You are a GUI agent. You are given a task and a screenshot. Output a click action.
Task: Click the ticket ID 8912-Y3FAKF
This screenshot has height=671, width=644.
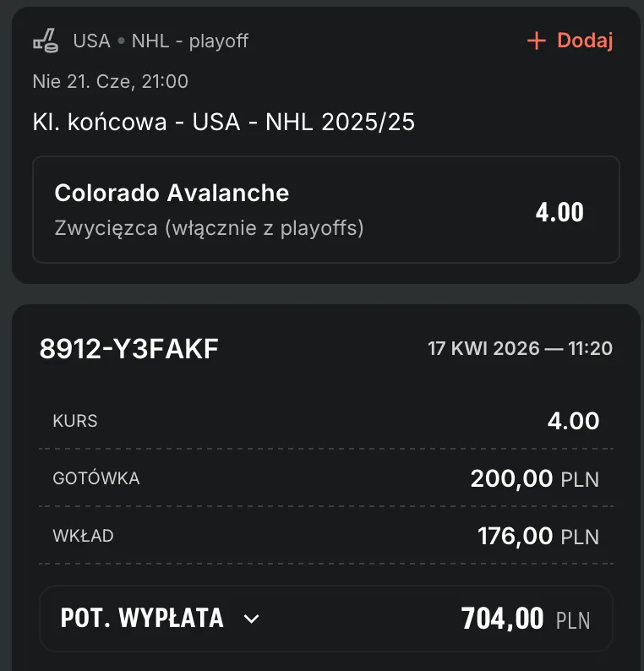click(x=128, y=349)
